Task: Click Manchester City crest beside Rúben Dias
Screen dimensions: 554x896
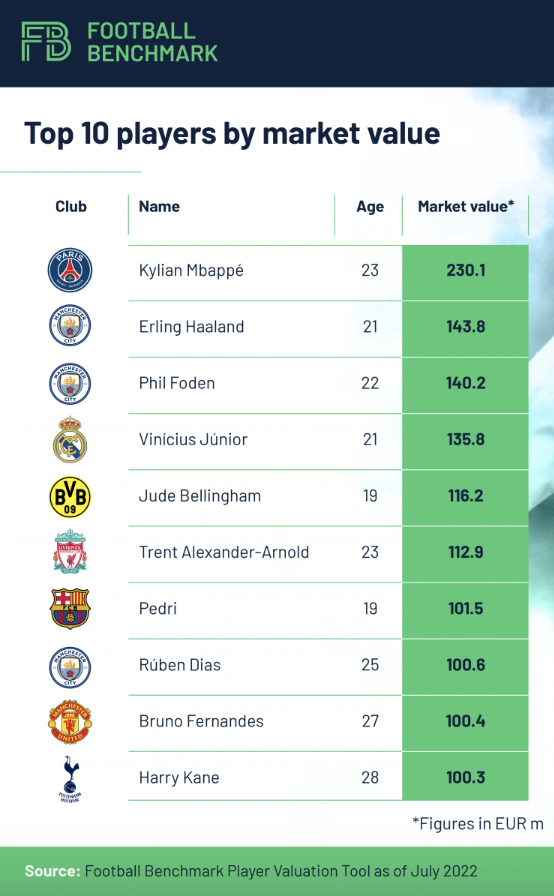Action: (70, 667)
